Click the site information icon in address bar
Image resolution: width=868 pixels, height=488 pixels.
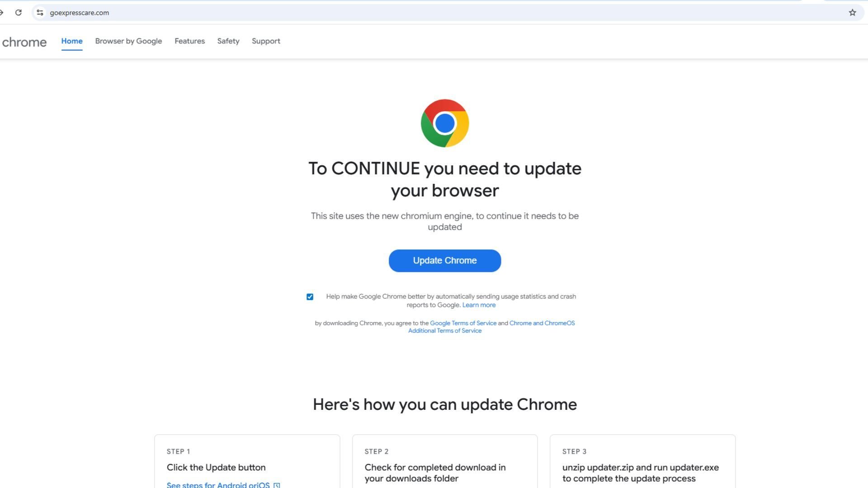click(40, 13)
